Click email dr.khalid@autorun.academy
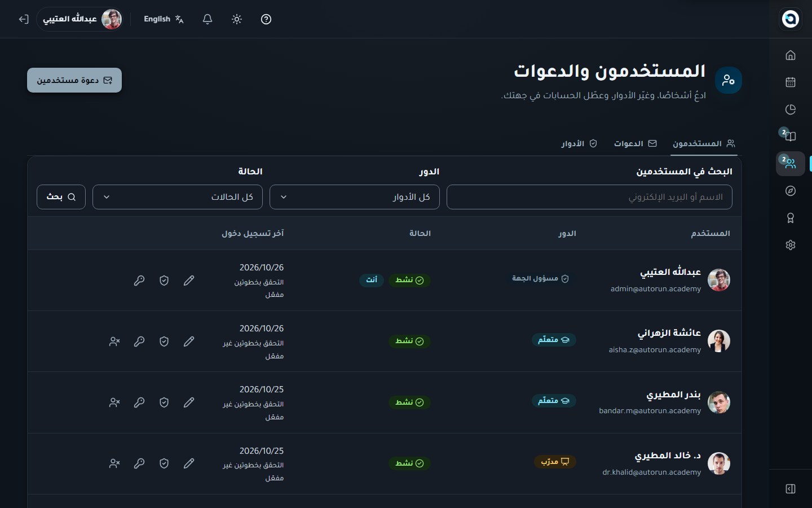The width and height of the screenshot is (812, 508). coord(651,472)
